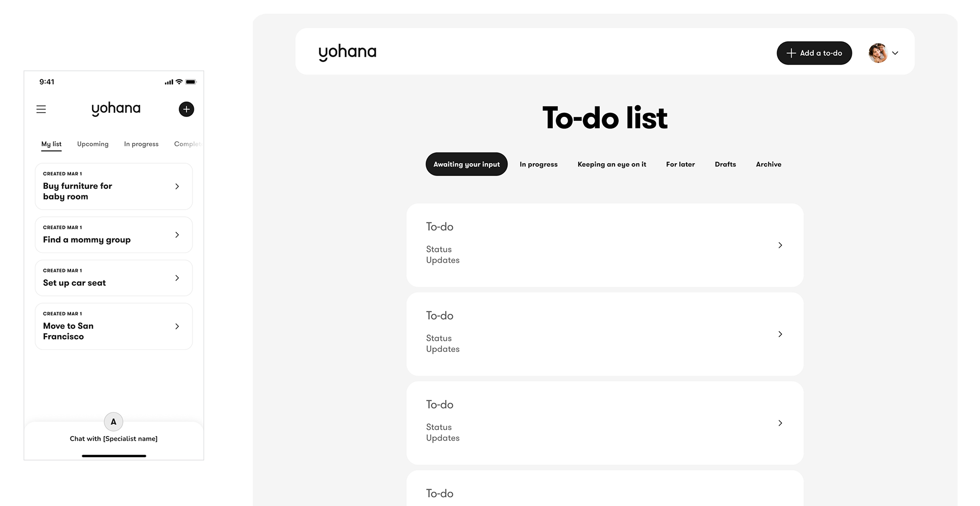Expand the profile dropdown chevron
Viewport: 980px width, 506px height.
coord(895,53)
